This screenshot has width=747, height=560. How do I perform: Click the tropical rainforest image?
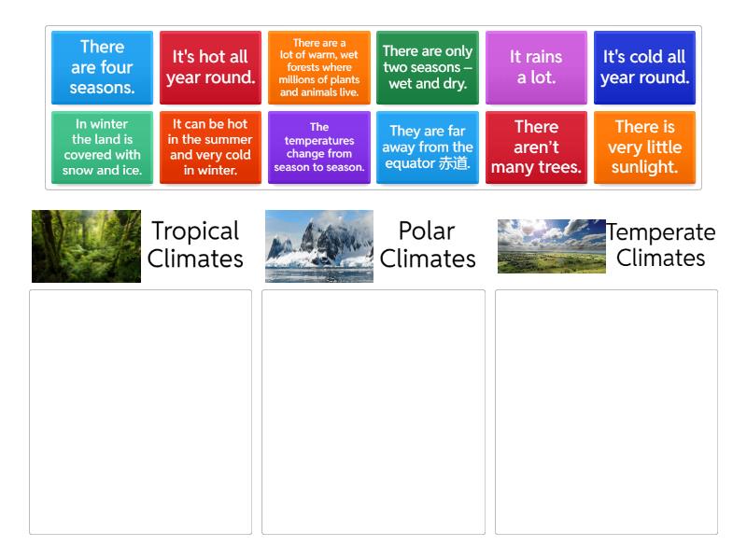click(86, 244)
